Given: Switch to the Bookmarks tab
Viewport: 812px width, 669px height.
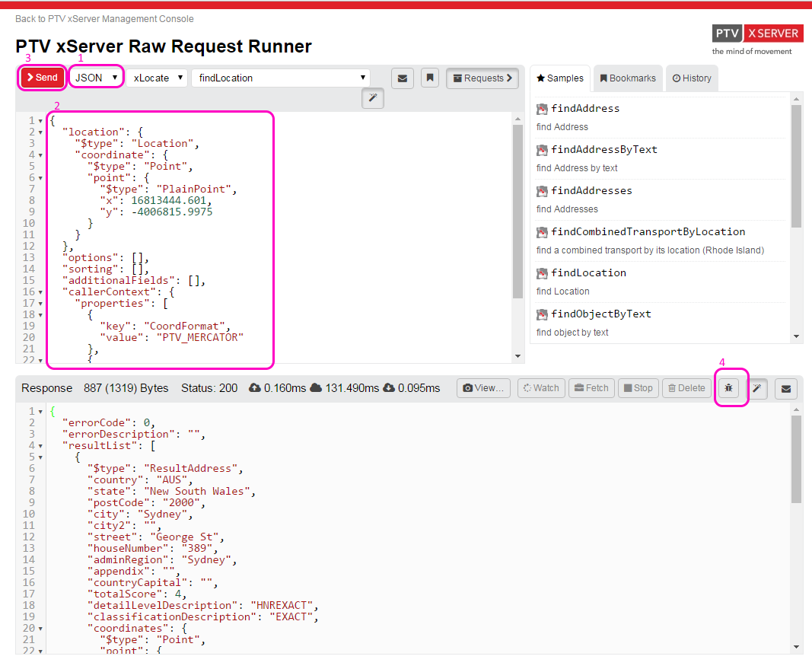Looking at the screenshot, I should coord(627,78).
